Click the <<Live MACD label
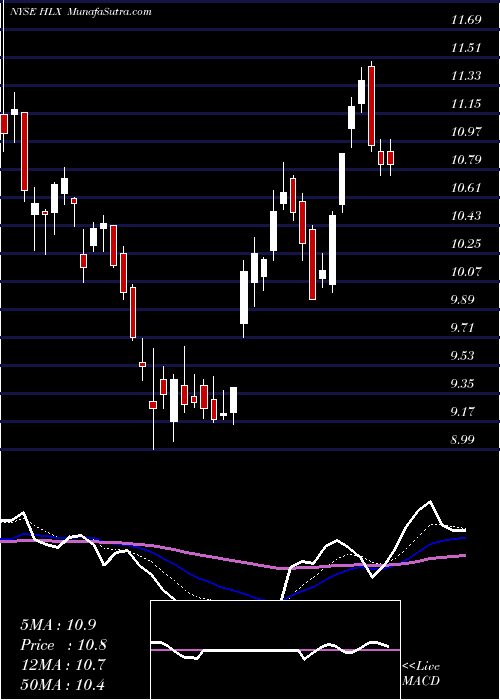 [421, 673]
